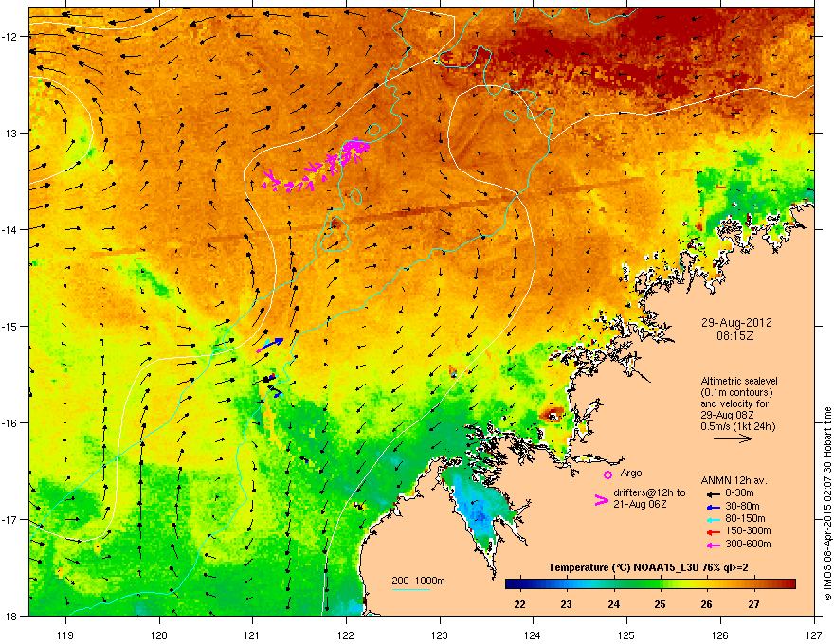Click the magenta 300-600m ANMN arrow symbol
Image resolution: width=834 pixels, height=644 pixels.
713,545
